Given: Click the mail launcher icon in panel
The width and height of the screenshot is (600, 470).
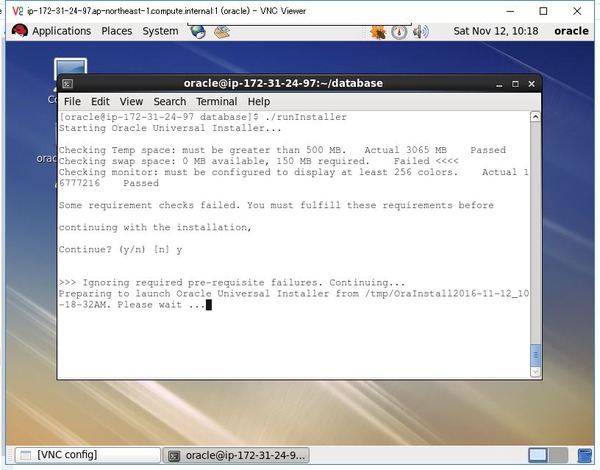Looking at the screenshot, I should (x=222, y=32).
